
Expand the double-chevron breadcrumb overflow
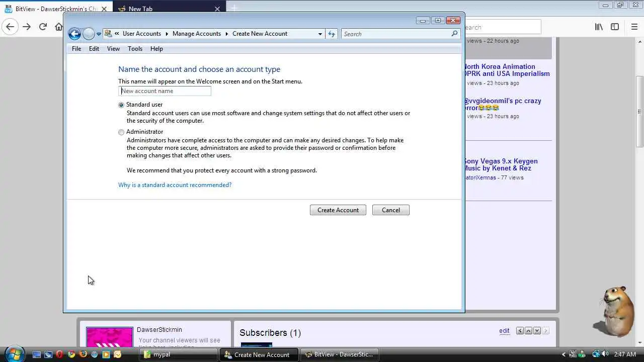(117, 34)
